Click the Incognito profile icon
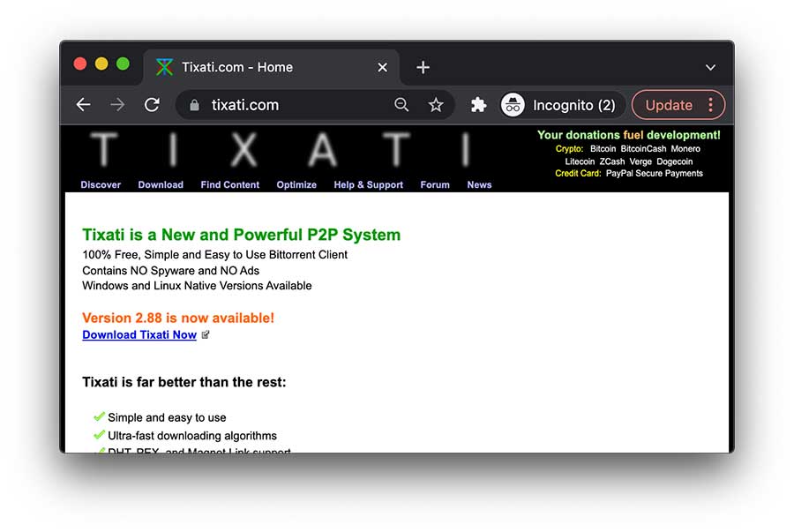The width and height of the screenshot is (794, 532). click(513, 104)
